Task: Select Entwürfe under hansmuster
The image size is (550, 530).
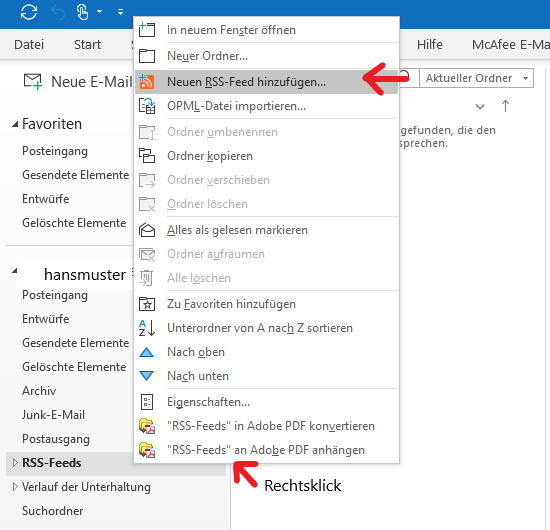Action: point(46,319)
